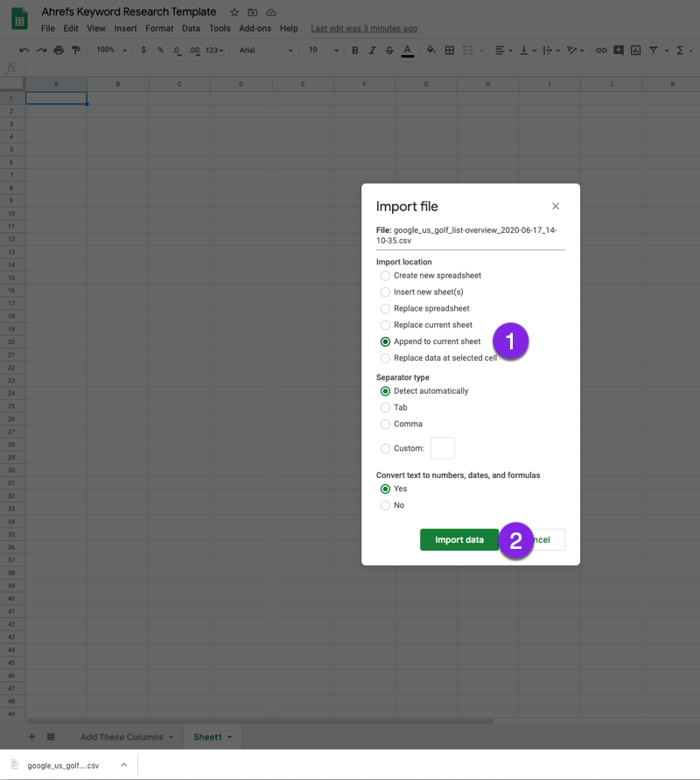Toggle italic formatting
The width and height of the screenshot is (700, 780).
click(x=372, y=50)
